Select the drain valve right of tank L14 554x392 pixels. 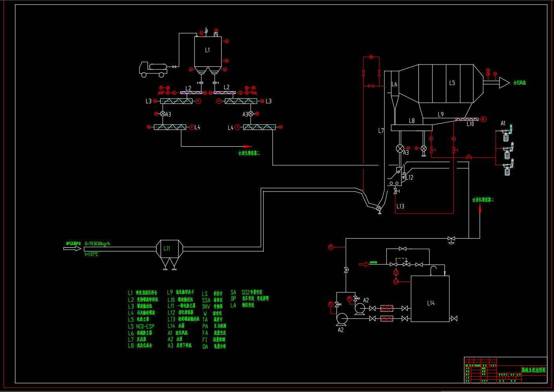pyautogui.click(x=454, y=318)
